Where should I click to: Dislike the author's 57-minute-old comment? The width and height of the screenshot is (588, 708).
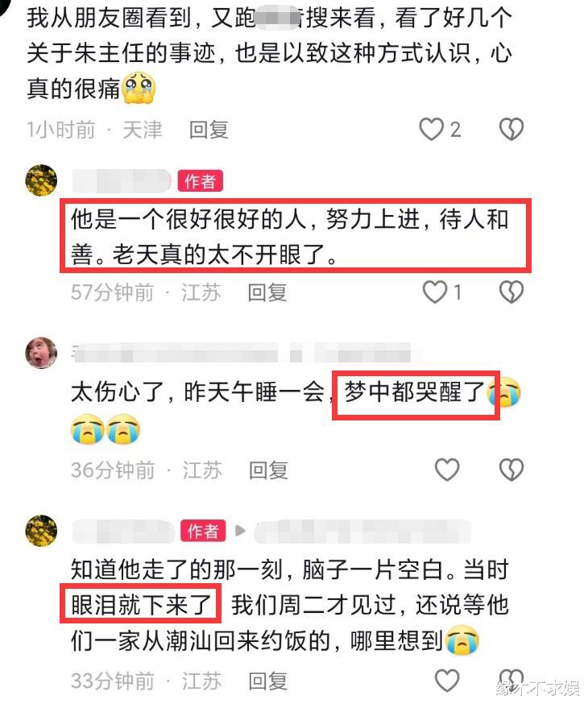[x=511, y=292]
